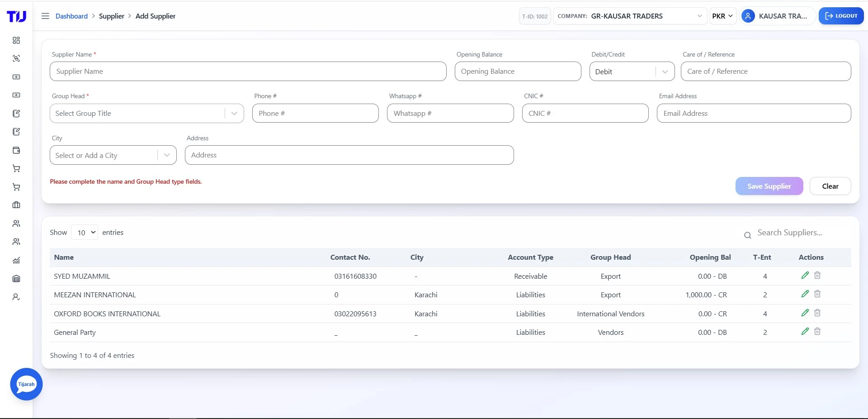Expand the Show entries count selector
The image size is (868, 419).
[84, 232]
